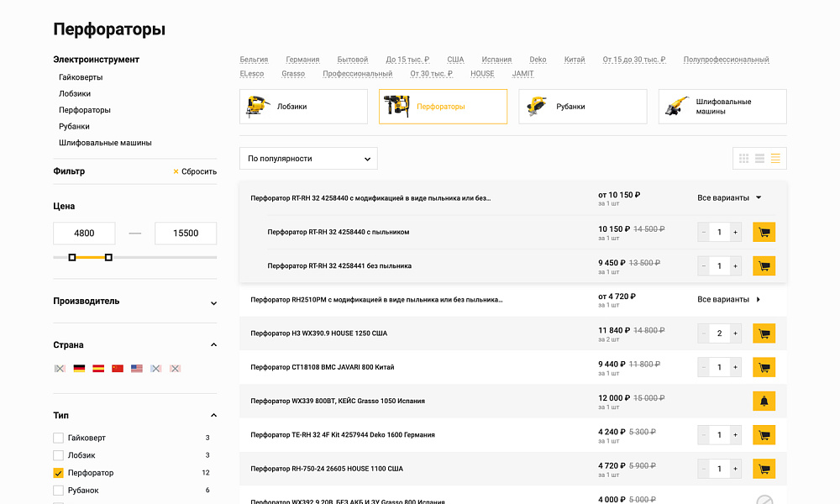Open the По популярности sort dropdown

point(308,158)
